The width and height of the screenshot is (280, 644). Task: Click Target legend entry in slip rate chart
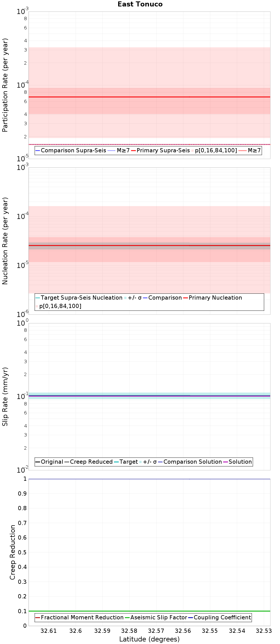(126, 462)
